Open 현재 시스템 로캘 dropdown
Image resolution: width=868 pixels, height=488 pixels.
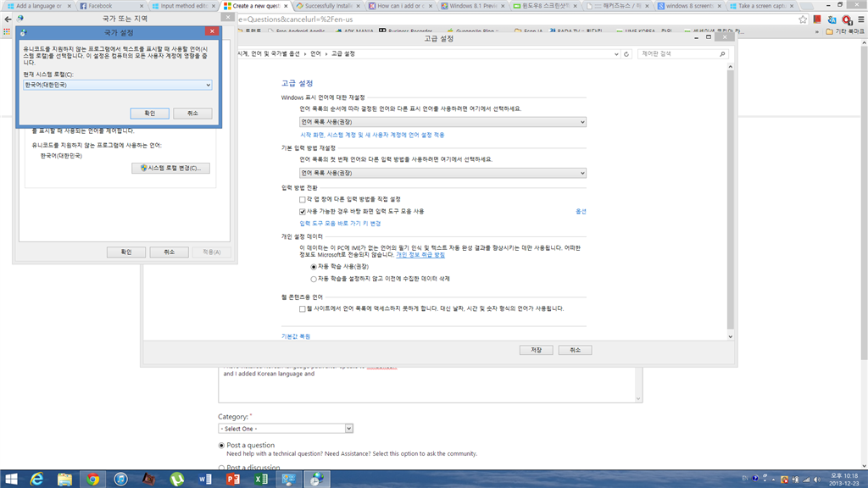click(x=117, y=85)
